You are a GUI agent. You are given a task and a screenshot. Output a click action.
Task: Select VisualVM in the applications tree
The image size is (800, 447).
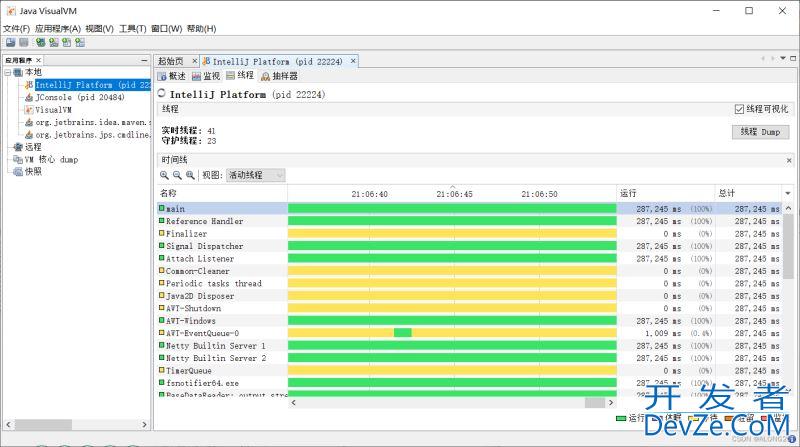(53, 110)
